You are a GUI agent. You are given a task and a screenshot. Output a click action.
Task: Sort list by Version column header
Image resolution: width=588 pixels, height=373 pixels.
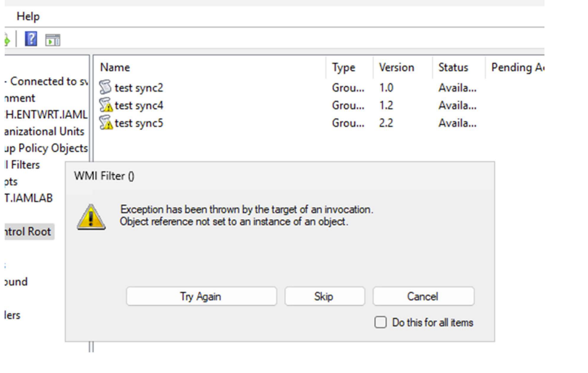(396, 67)
